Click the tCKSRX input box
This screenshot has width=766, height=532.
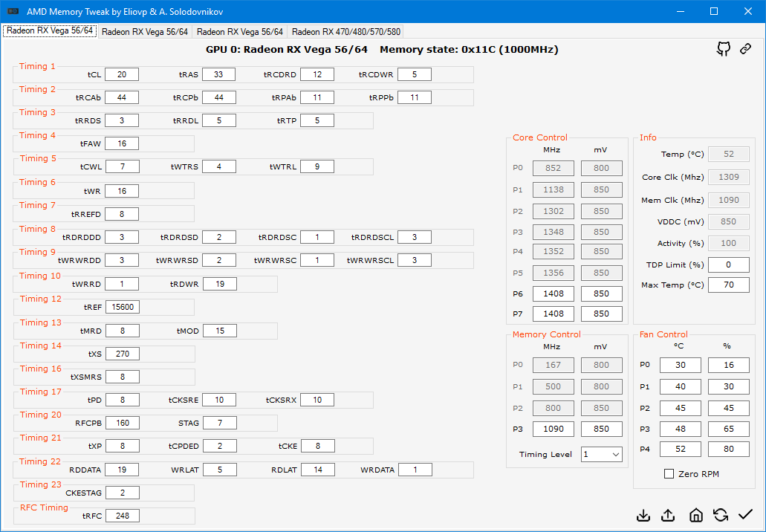(x=317, y=400)
